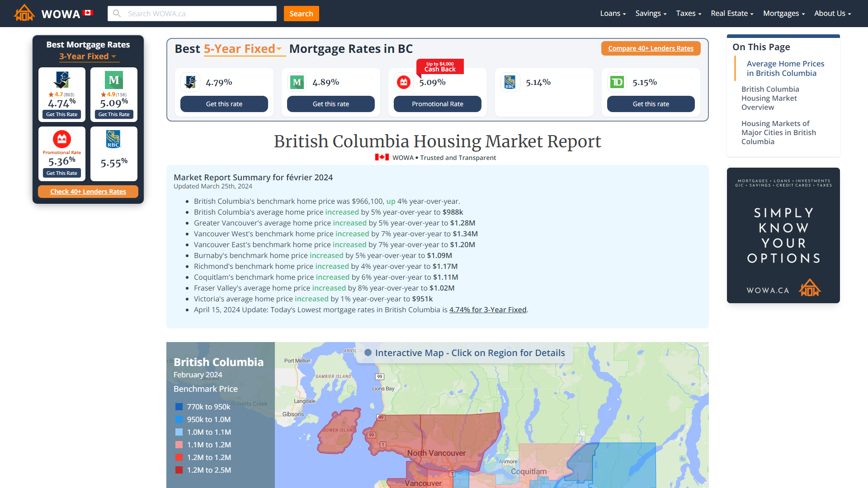Click the green M logo at 4.89%
868x488 pixels.
coord(297,82)
